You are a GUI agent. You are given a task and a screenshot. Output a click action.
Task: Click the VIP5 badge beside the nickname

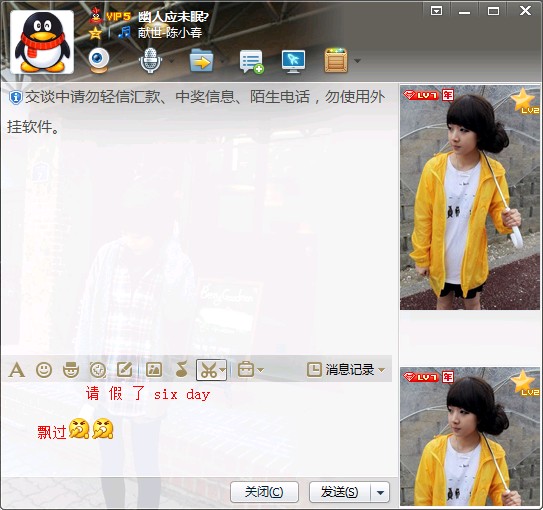118,16
